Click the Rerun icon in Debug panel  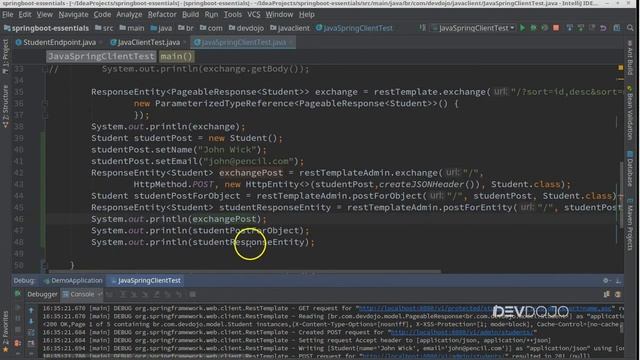(18, 294)
